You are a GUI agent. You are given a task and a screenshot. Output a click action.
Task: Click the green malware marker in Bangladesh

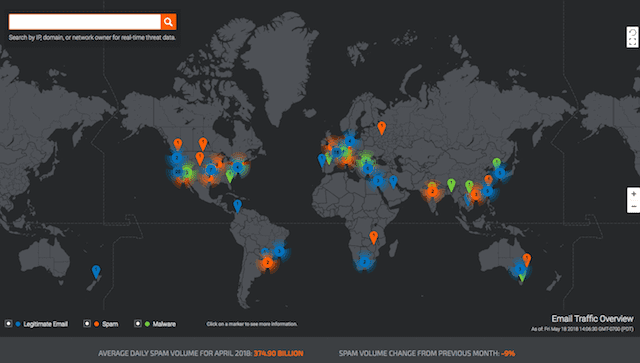tap(451, 185)
